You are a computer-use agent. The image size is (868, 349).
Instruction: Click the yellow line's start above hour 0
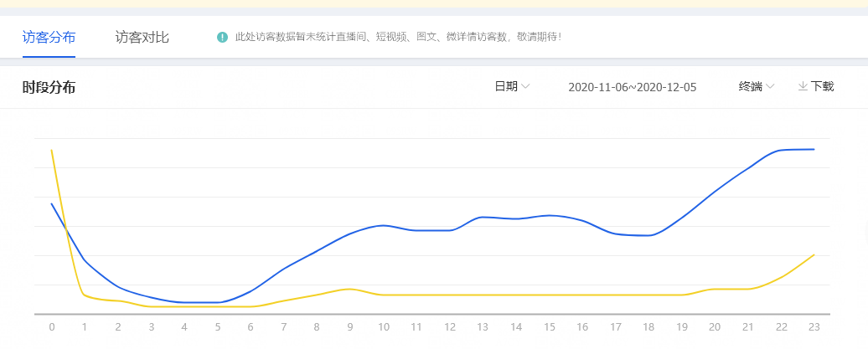(52, 151)
